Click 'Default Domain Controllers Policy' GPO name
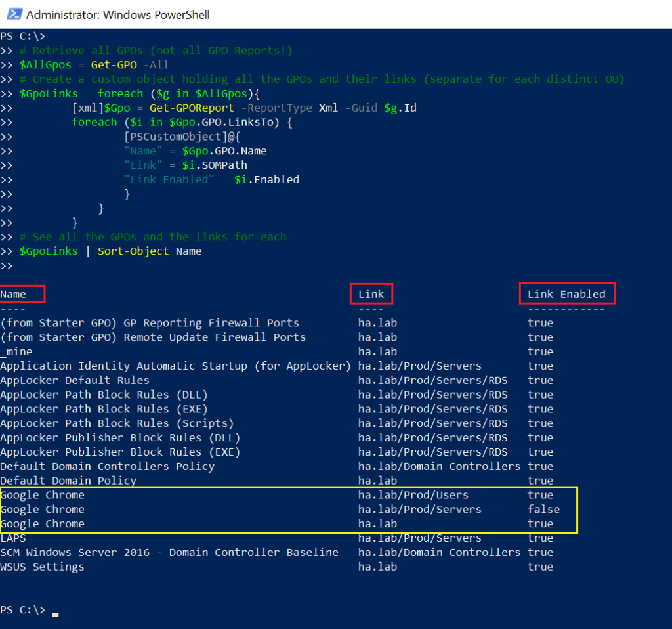Screen dimensions: 672x629 [107, 467]
